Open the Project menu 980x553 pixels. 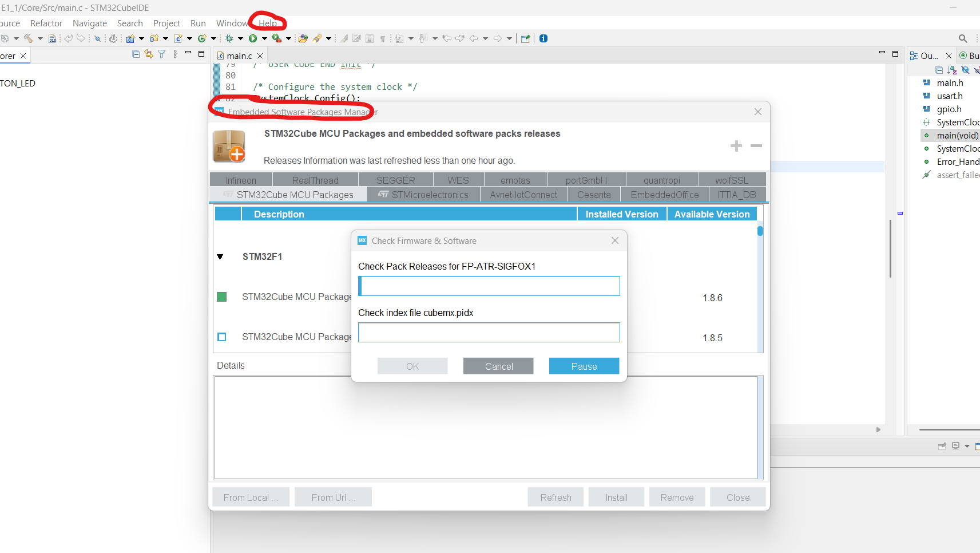point(166,23)
